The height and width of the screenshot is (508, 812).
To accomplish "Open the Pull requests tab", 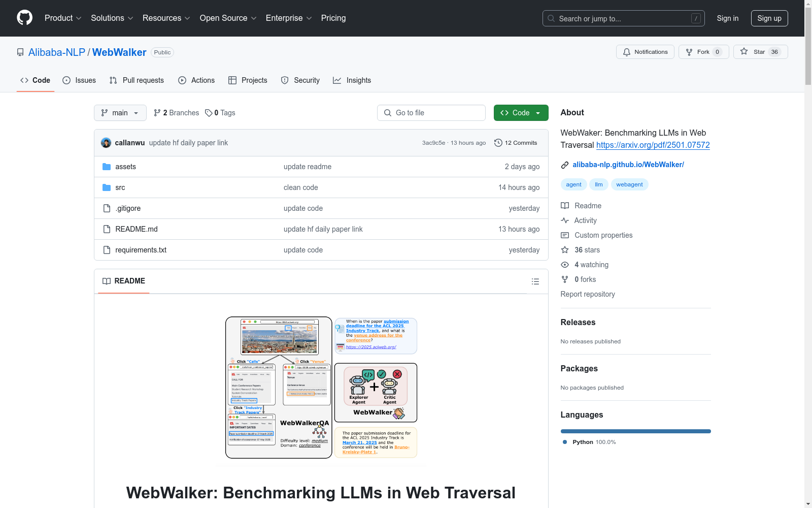I will click(137, 80).
